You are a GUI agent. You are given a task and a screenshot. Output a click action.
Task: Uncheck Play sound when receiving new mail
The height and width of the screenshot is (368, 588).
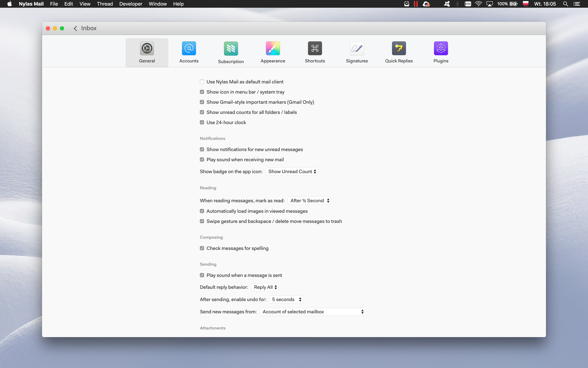202,159
